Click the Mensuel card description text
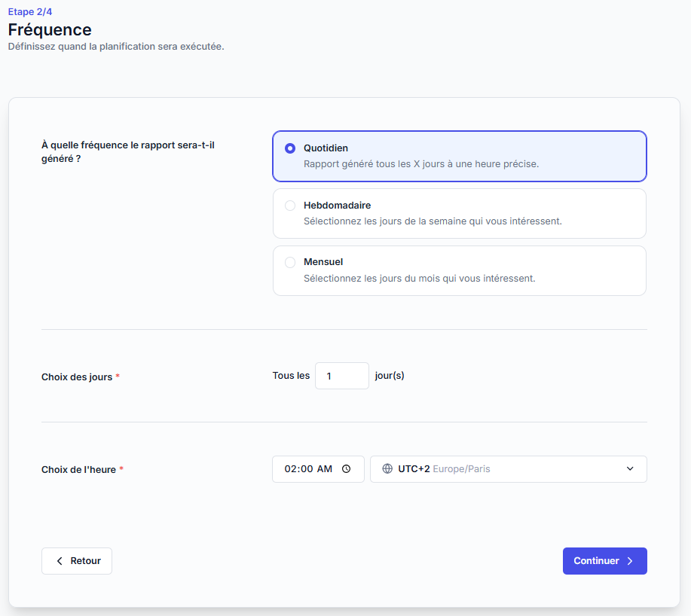This screenshot has width=691, height=616. (x=419, y=279)
